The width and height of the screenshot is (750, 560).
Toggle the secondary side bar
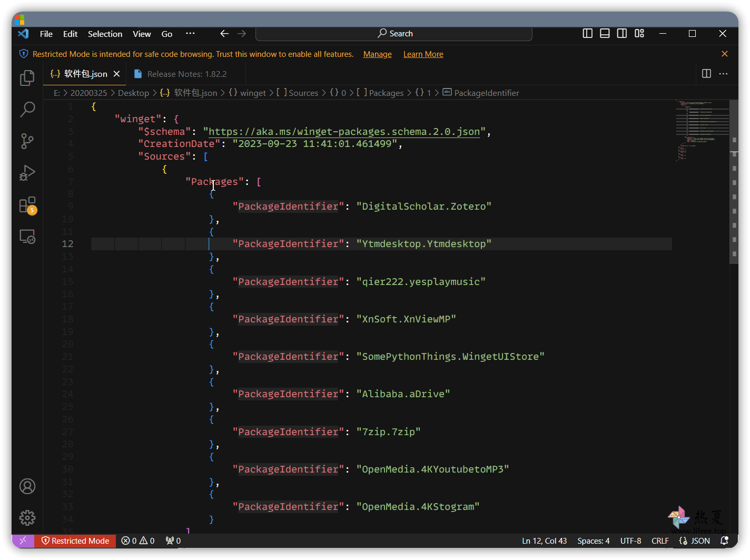(x=622, y=33)
